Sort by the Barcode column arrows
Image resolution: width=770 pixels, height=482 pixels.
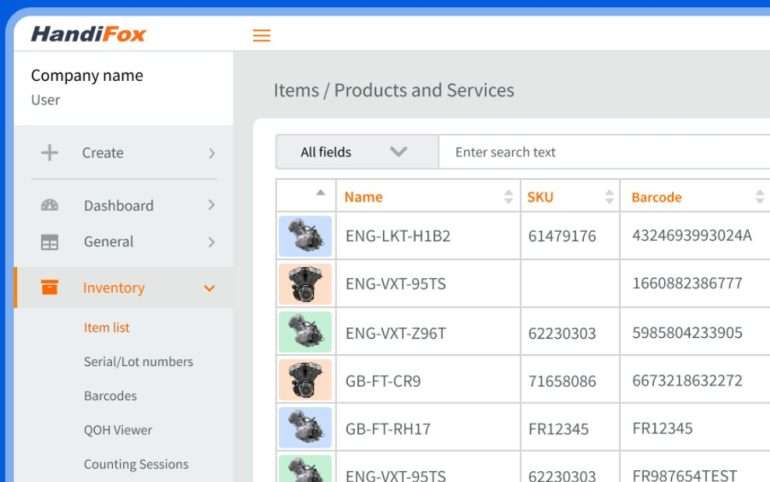[760, 197]
